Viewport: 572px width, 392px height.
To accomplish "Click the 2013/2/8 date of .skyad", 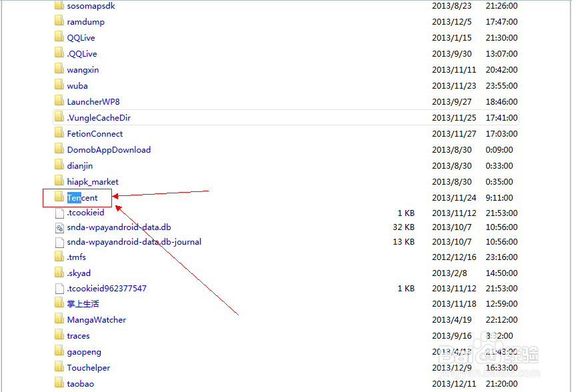I will tap(449, 273).
